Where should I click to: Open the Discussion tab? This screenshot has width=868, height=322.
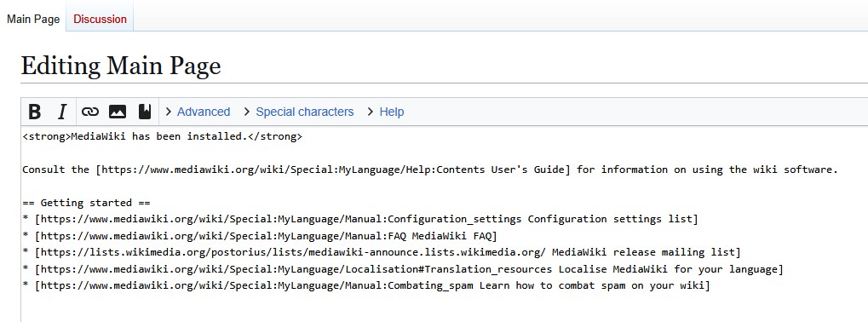[101, 19]
